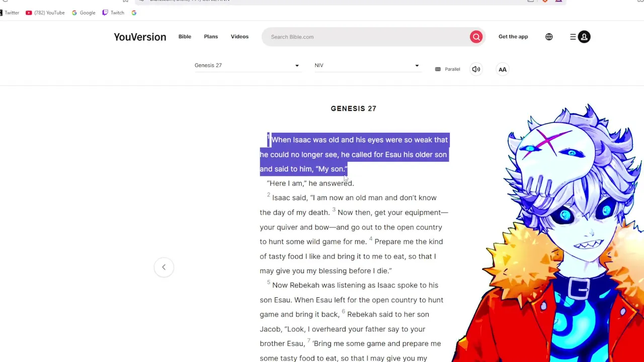Open the Google bookmark
The width and height of the screenshot is (644, 362).
(84, 13)
